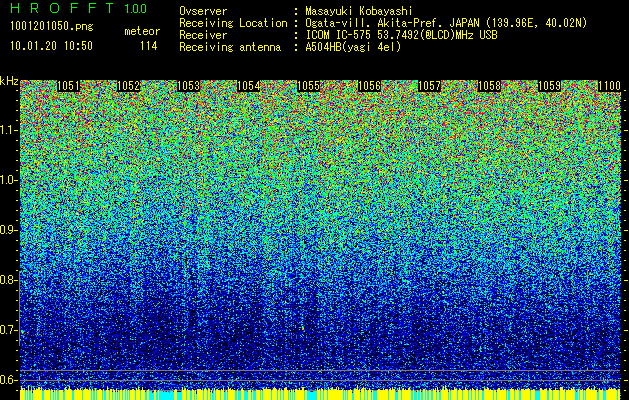The height and width of the screenshot is (400, 629).
Task: Click the kHz axis unit label
Action: [9, 81]
